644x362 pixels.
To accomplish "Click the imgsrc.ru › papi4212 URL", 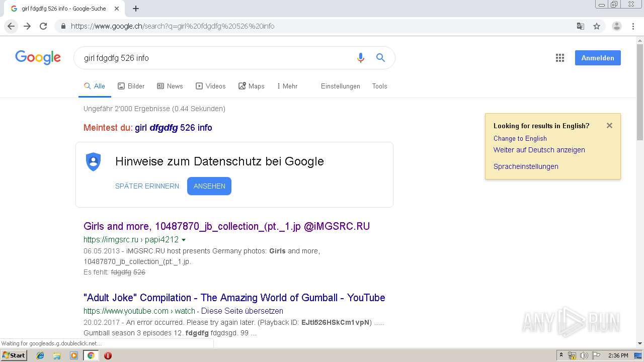I will [x=131, y=240].
